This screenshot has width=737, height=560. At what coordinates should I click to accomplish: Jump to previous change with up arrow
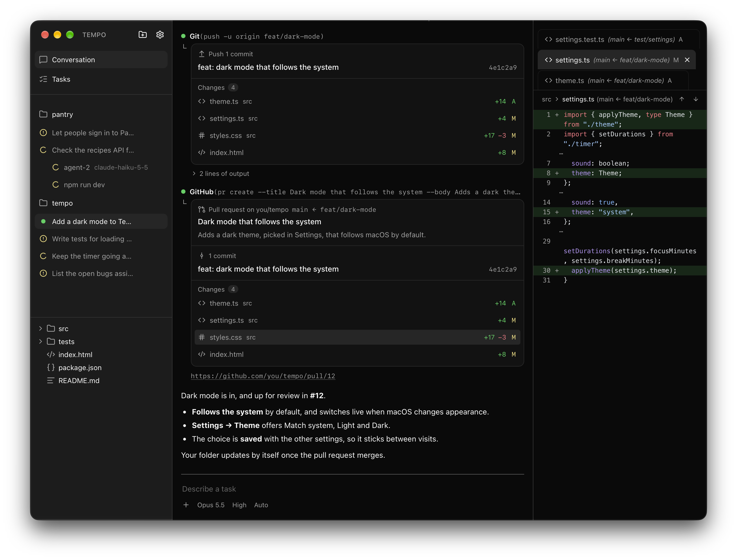(681, 99)
